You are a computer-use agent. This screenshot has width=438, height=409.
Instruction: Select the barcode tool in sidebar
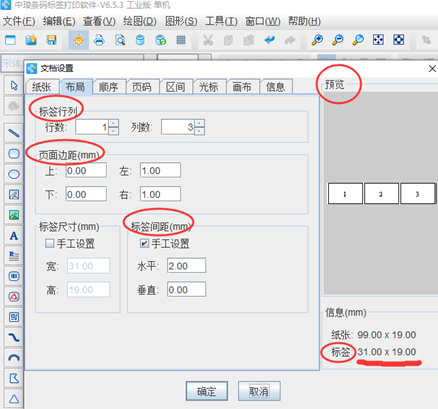point(14,276)
